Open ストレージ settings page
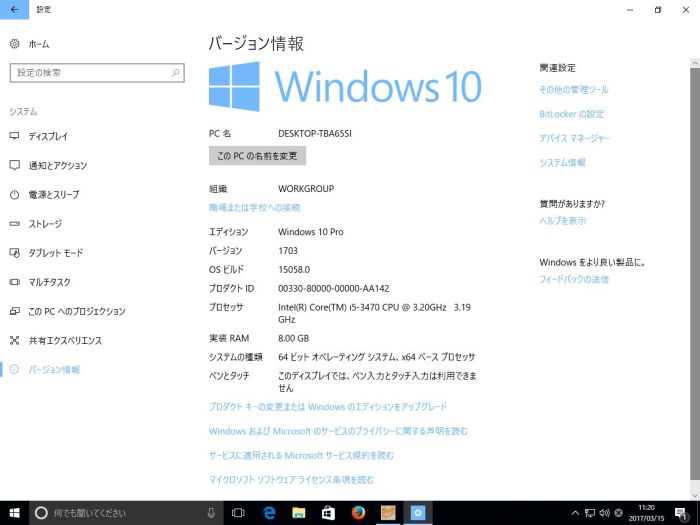 tap(45, 224)
